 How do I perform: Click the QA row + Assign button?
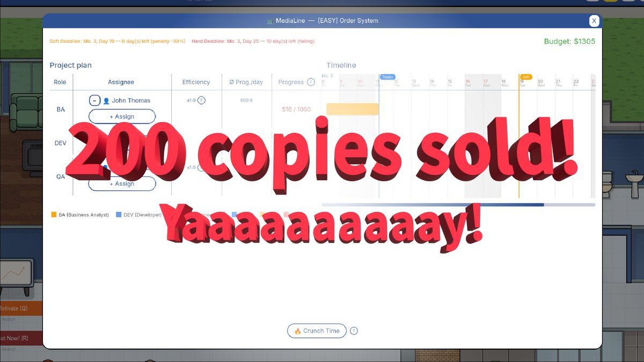tap(122, 183)
